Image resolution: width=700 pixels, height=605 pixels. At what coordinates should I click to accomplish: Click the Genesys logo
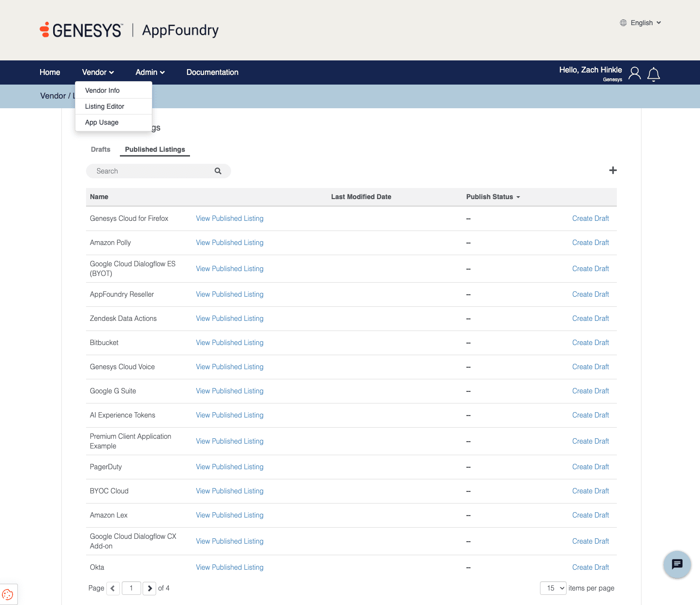[81, 30]
